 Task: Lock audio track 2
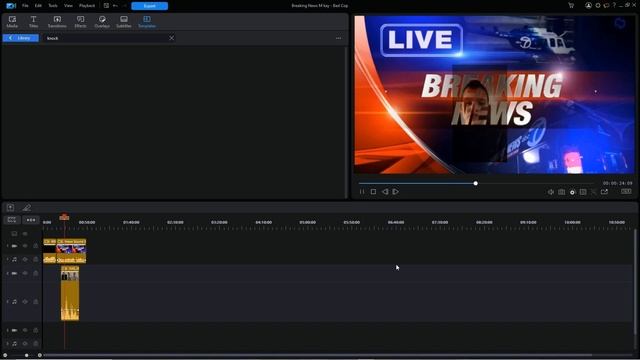click(36, 302)
